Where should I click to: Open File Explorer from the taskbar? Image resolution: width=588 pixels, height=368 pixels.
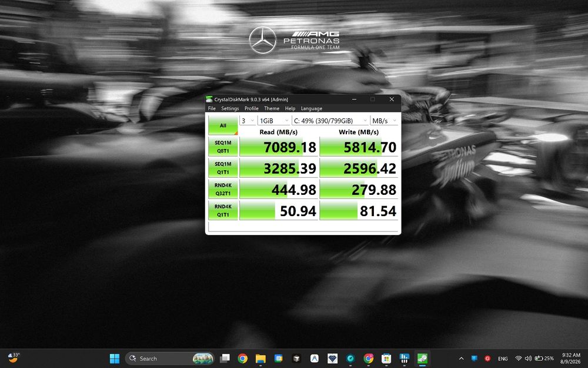(x=260, y=358)
